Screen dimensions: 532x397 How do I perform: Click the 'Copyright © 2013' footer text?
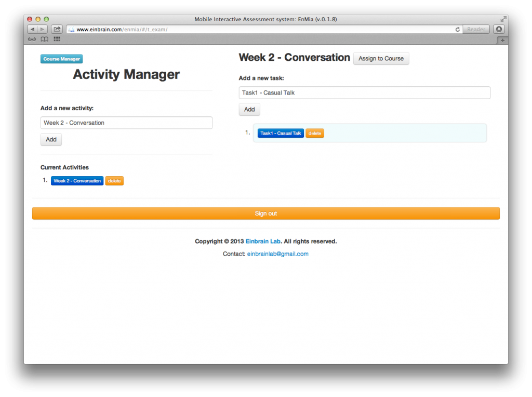click(x=219, y=241)
